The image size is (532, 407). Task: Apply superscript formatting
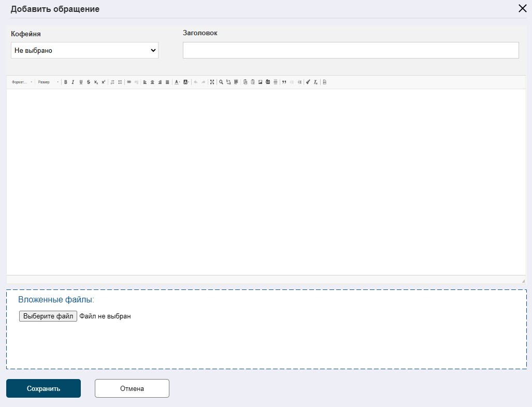pyautogui.click(x=104, y=82)
